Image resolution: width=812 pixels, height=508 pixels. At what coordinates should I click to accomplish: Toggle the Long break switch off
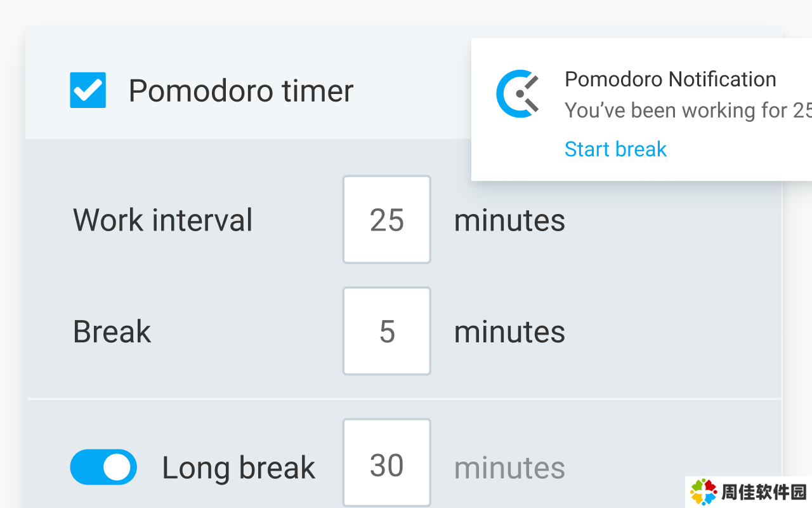point(103,467)
